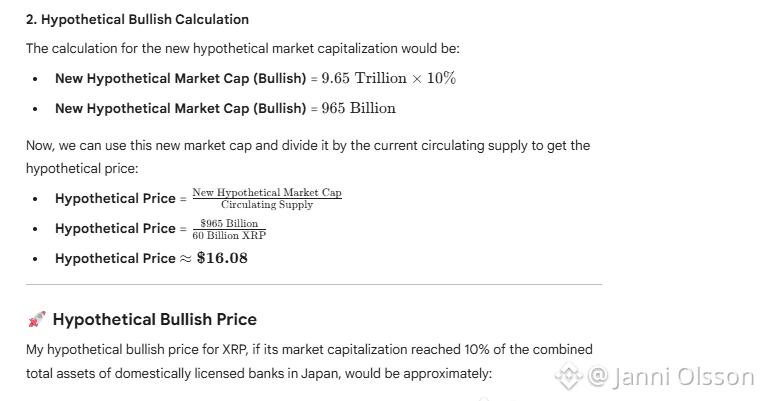Viewport: 762px width, 401px height.
Task: Select the "2. Hypothetical Bullish Calculation" heading
Action: [138, 20]
